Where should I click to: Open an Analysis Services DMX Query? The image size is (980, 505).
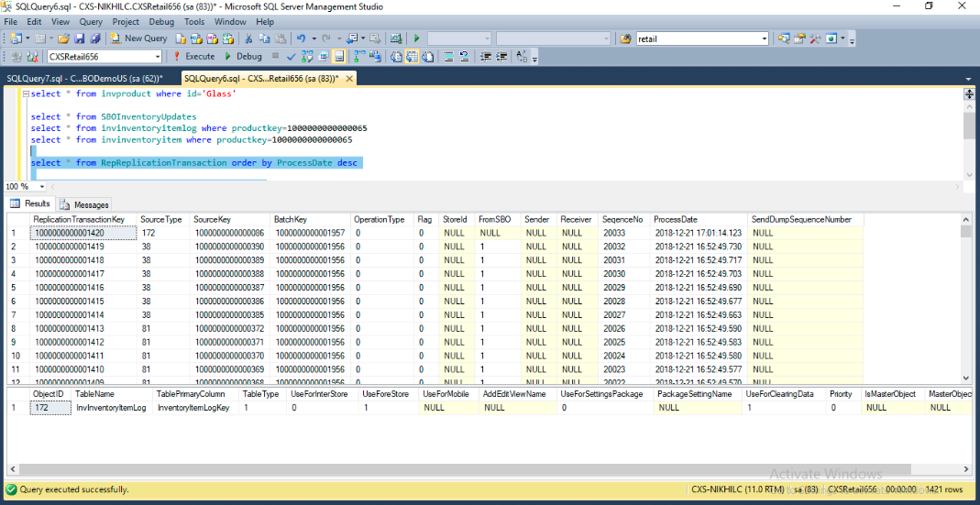point(213,38)
